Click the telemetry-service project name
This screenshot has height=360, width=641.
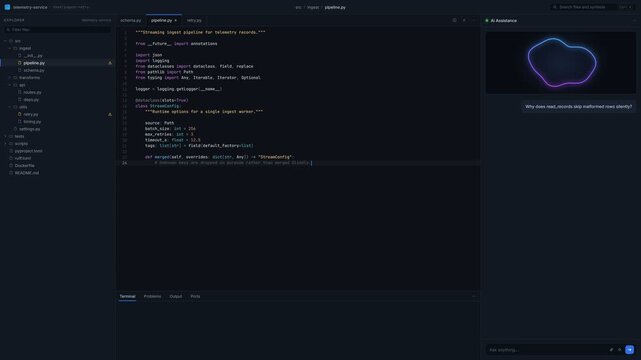point(30,7)
